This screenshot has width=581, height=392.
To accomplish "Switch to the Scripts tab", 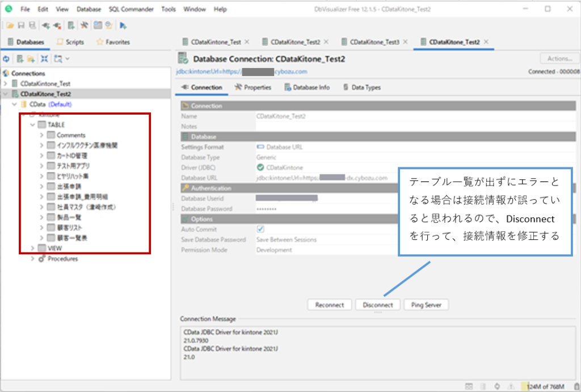I will (70, 42).
